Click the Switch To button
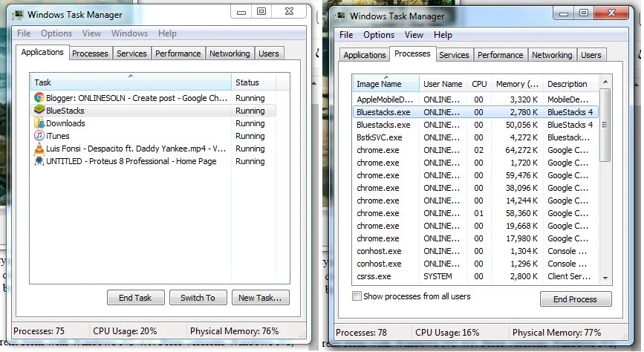Image resolution: width=644 pixels, height=352 pixels. [x=198, y=298]
